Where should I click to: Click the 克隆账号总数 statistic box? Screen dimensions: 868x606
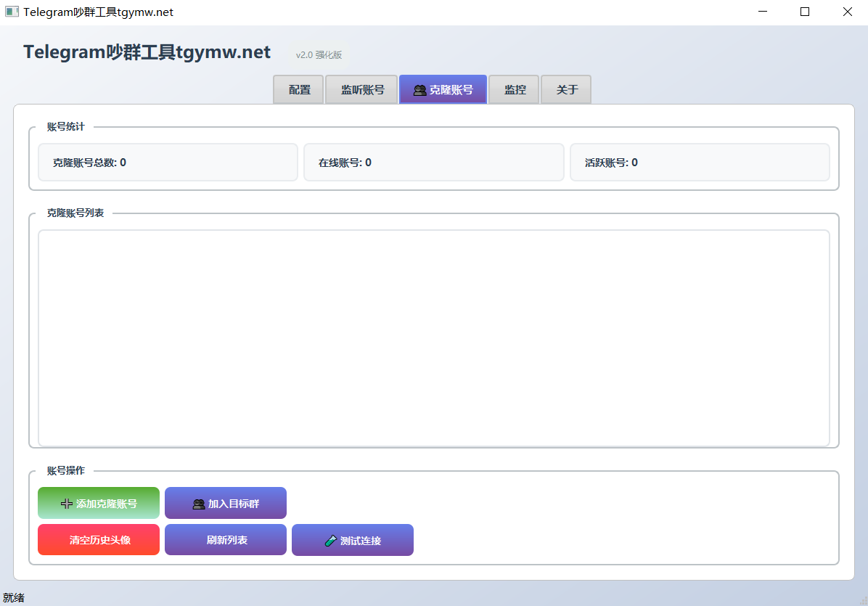[x=168, y=163]
